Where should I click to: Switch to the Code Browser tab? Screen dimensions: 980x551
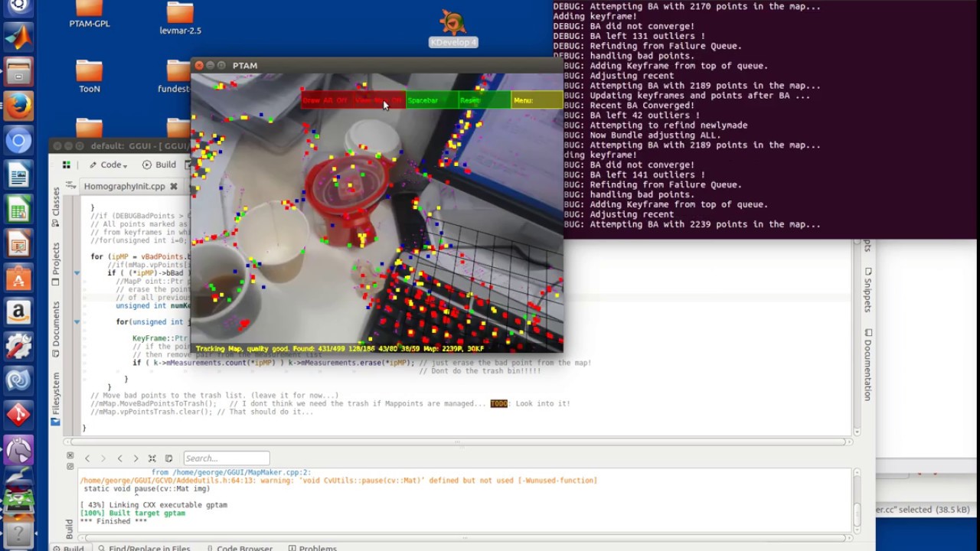coord(239,548)
